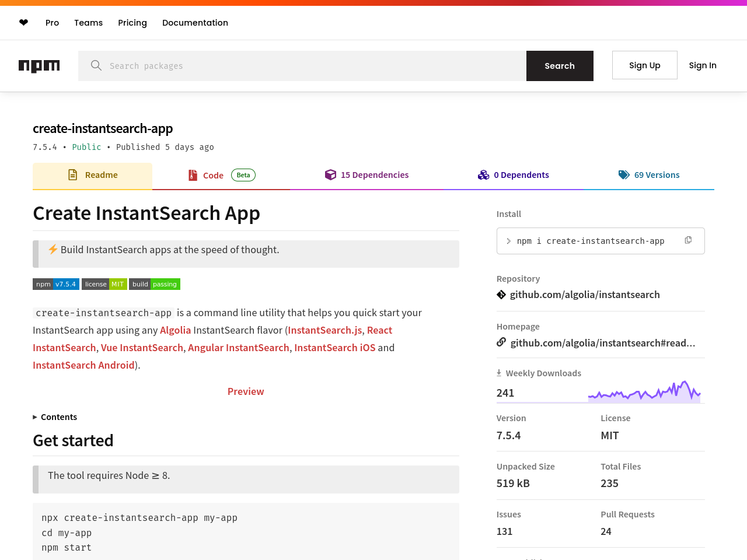This screenshot has height=560, width=747.
Task: Click the Readme tab document icon
Action: coord(73,175)
